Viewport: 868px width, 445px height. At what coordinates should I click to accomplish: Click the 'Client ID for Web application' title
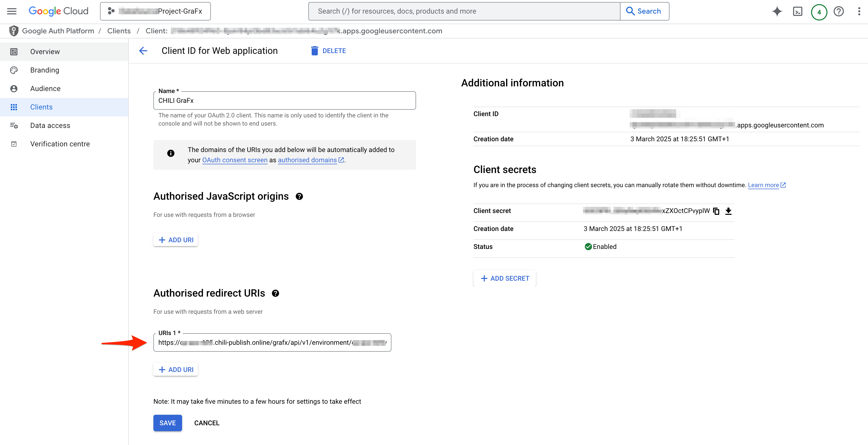[220, 51]
